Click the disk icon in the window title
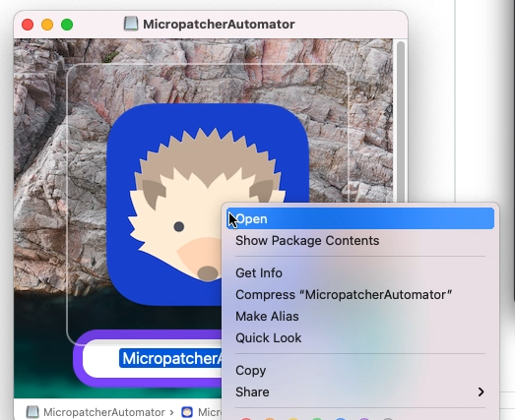This screenshot has height=420, width=515. (131, 24)
